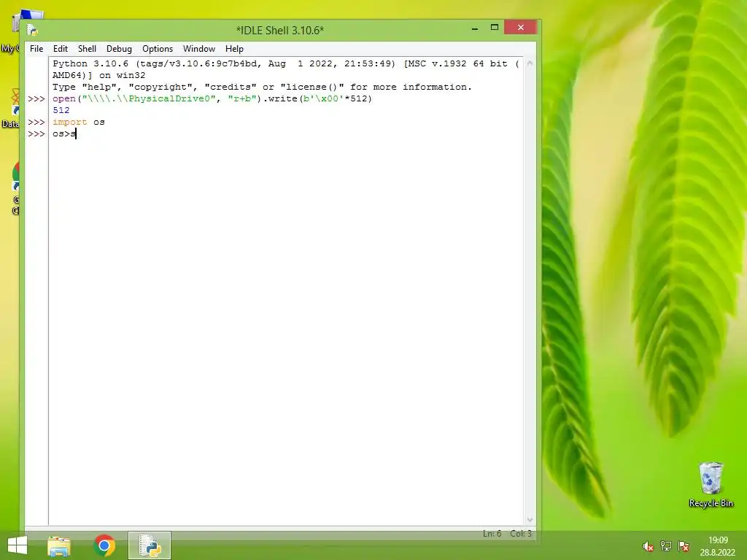
Task: Minimize the IDLE Shell window
Action: click(474, 28)
